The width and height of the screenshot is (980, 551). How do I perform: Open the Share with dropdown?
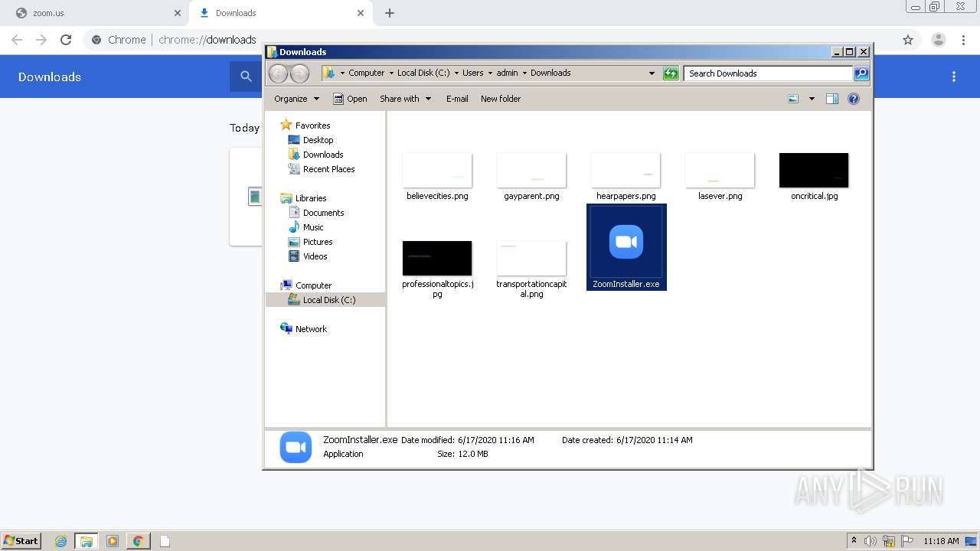click(x=406, y=99)
